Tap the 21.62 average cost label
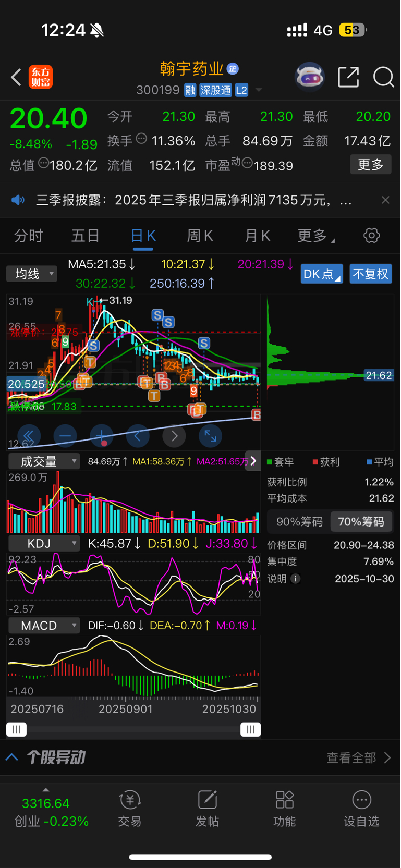The width and height of the screenshot is (401, 868). tap(379, 375)
